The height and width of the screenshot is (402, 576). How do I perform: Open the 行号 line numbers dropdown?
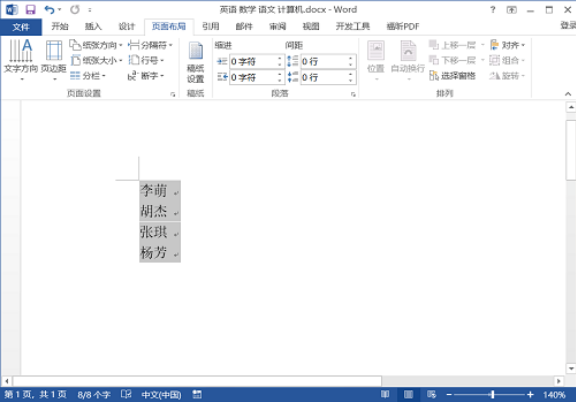(146, 60)
